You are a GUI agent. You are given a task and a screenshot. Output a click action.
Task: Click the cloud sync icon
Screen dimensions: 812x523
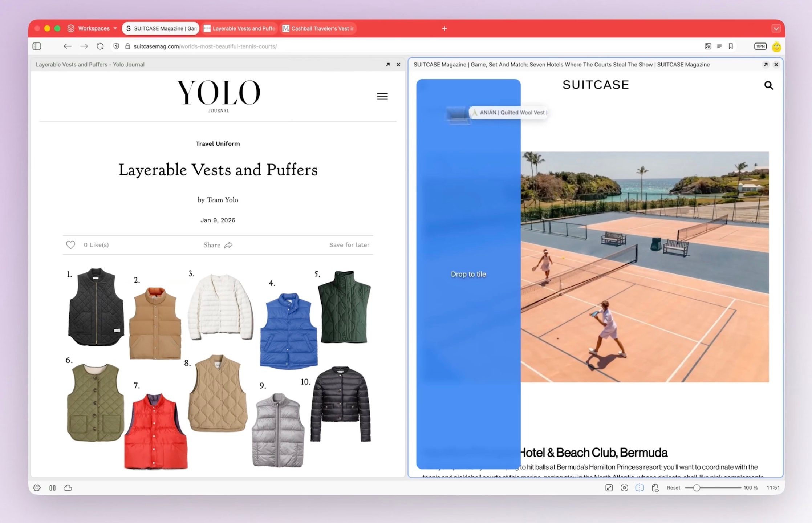(x=68, y=488)
